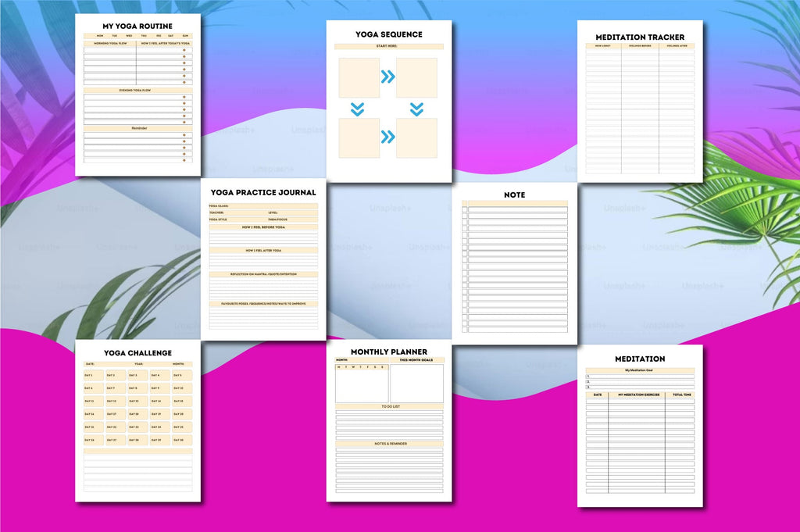This screenshot has height=532, width=800.
Task: Click right-pointing chevron between upper Yoga Sequence boxes
Action: point(387,77)
